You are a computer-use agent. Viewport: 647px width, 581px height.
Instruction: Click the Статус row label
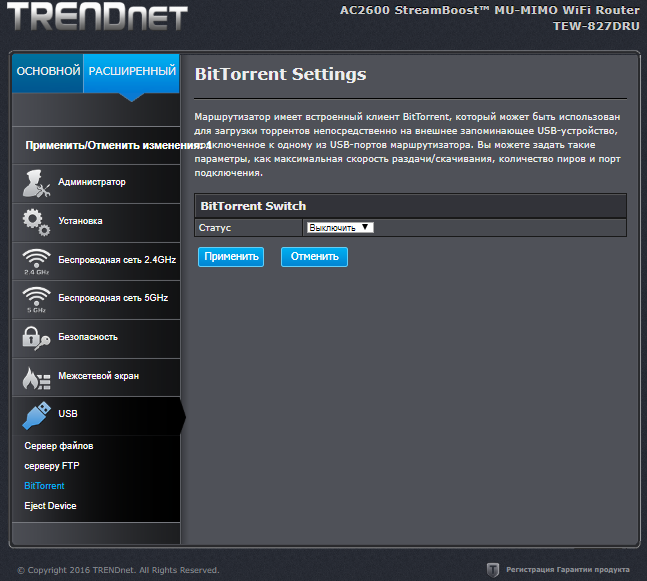pos(215,228)
